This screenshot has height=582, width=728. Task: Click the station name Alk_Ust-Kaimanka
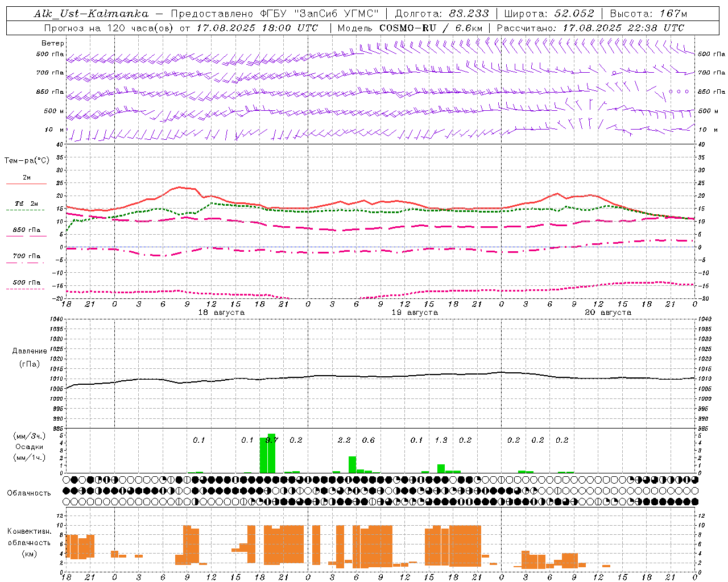coord(91,14)
